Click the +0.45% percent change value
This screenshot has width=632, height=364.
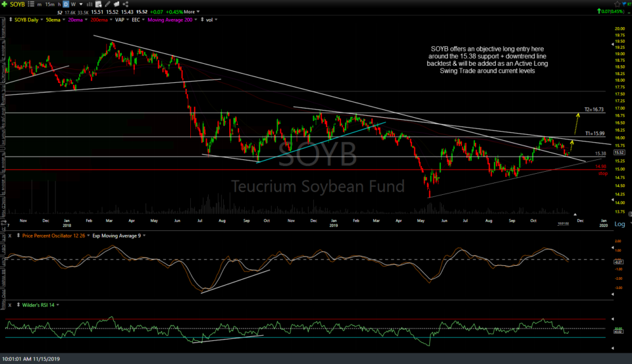coord(174,12)
